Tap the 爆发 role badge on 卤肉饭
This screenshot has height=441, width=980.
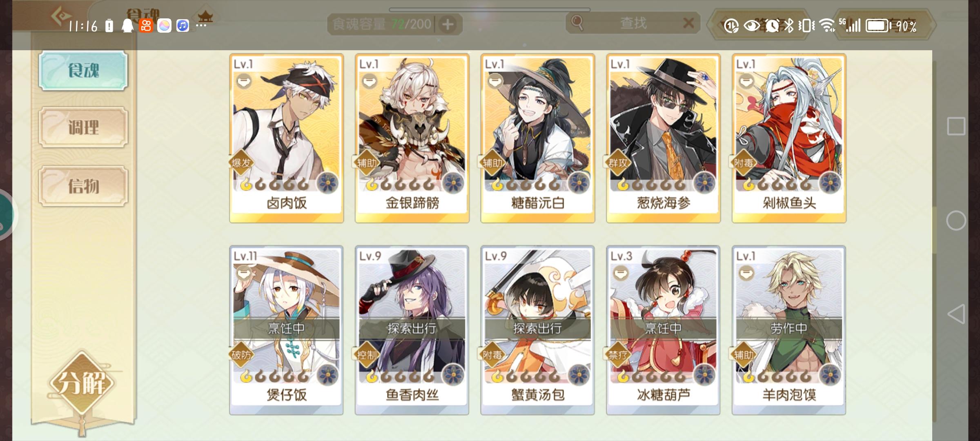tap(241, 163)
